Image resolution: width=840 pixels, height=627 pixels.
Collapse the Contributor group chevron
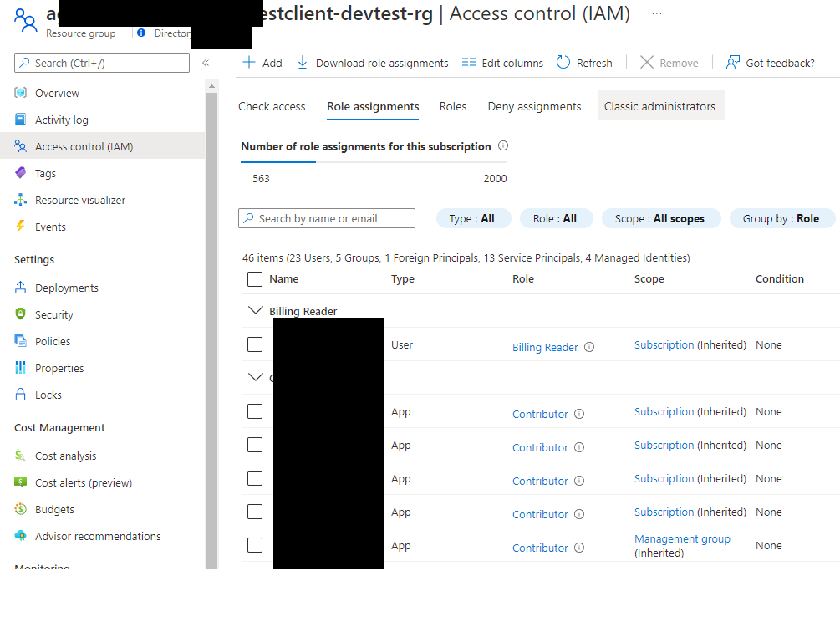[256, 377]
